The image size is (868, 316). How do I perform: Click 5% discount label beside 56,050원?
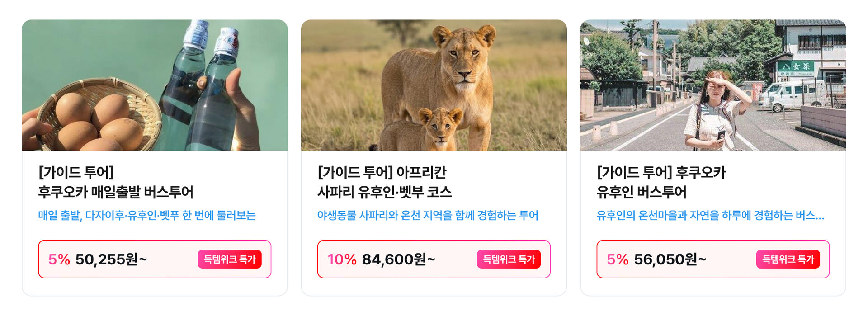tap(617, 259)
